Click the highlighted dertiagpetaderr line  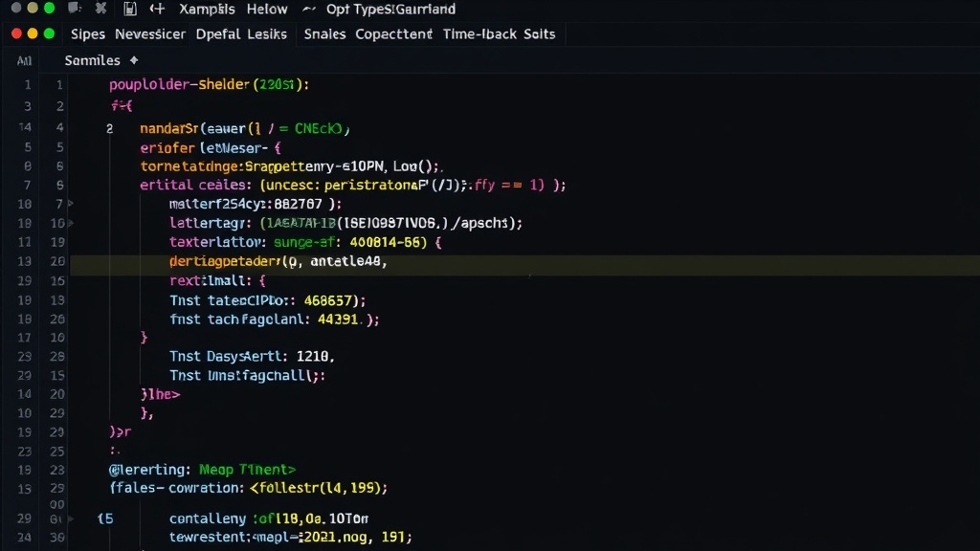278,262
